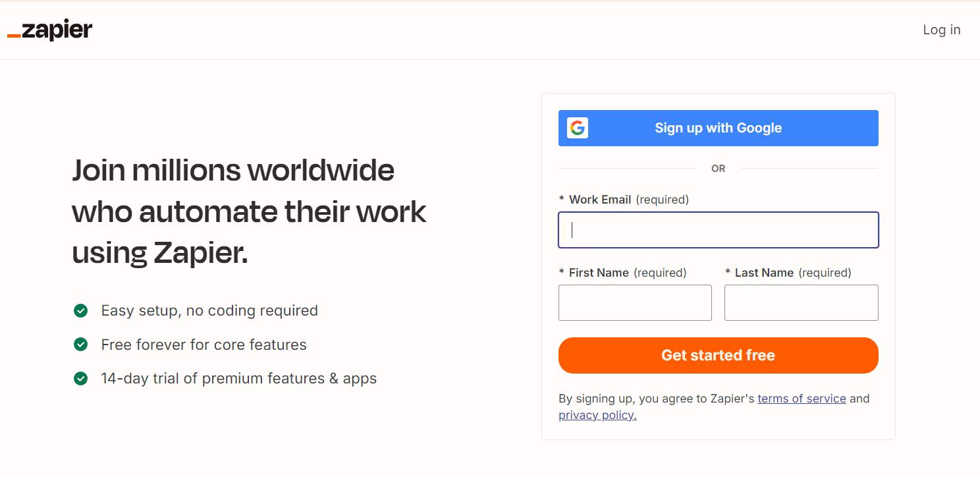Click the Google logo icon
Image resolution: width=980 pixels, height=477 pixels.
pyautogui.click(x=578, y=128)
